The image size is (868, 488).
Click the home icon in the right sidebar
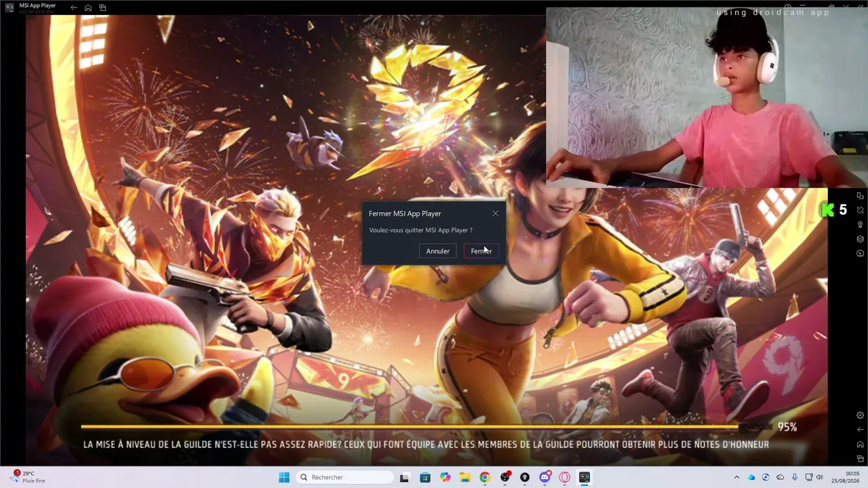pos(860,444)
